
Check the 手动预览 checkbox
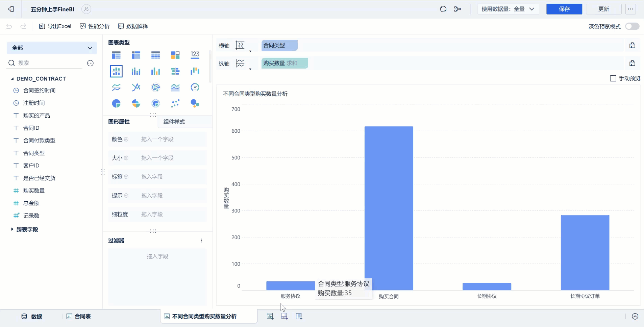pyautogui.click(x=613, y=78)
